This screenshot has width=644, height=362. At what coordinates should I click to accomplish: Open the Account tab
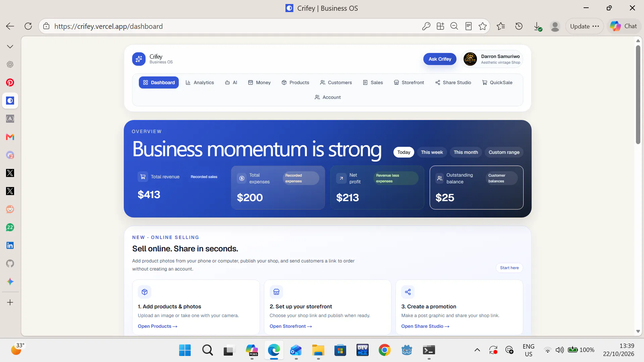tap(328, 97)
